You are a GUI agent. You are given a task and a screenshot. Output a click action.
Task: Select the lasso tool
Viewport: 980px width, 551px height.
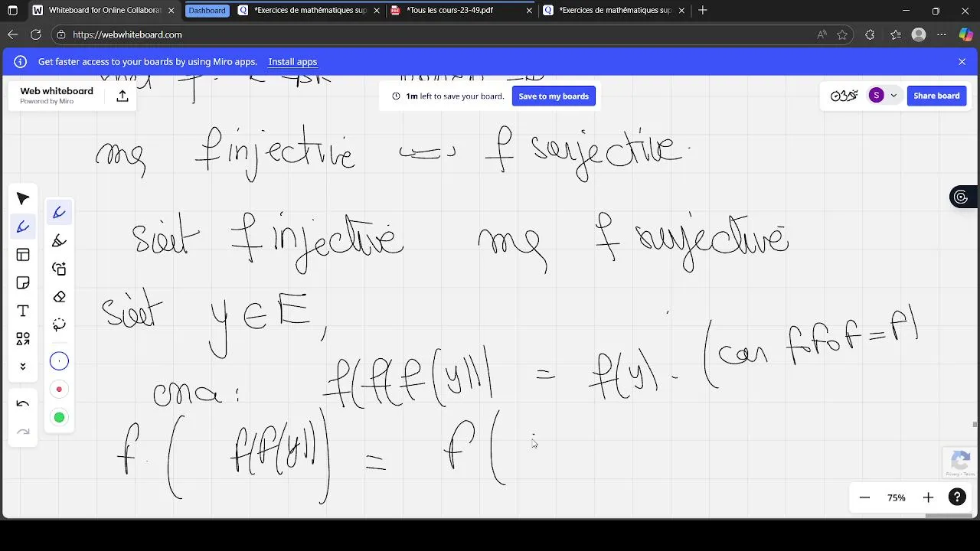[59, 324]
